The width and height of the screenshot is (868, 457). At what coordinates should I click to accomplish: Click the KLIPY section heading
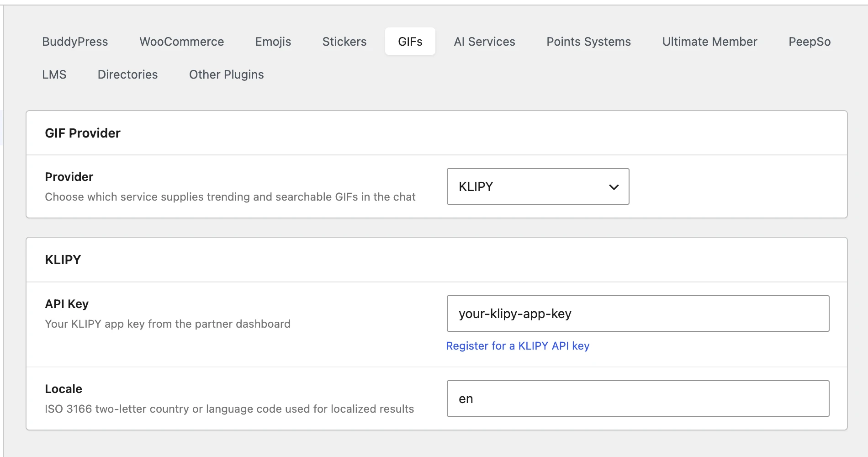63,260
